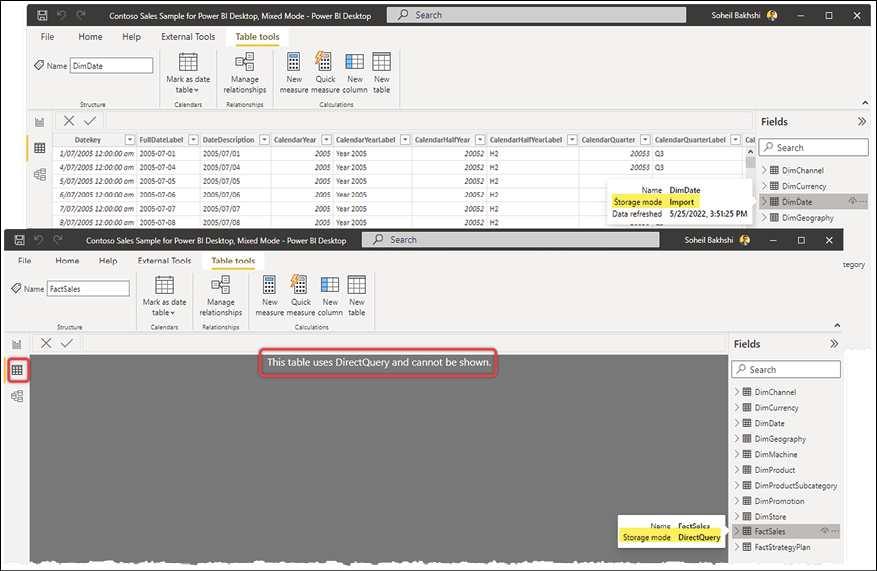The height and width of the screenshot is (571, 877).
Task: Open DateDescription column filter dropdown
Action: pyautogui.click(x=264, y=140)
